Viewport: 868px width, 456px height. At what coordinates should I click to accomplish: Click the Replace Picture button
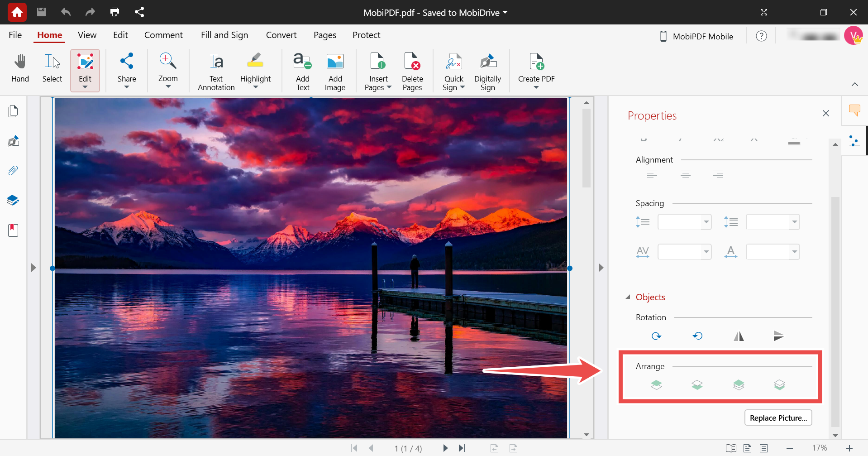tap(778, 418)
